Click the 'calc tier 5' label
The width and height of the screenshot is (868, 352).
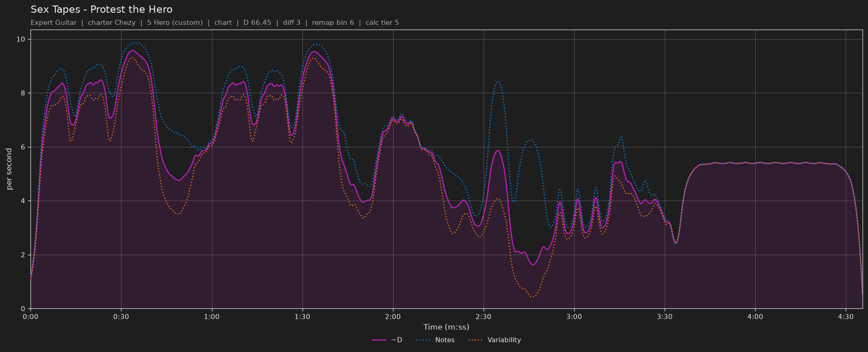pos(382,23)
